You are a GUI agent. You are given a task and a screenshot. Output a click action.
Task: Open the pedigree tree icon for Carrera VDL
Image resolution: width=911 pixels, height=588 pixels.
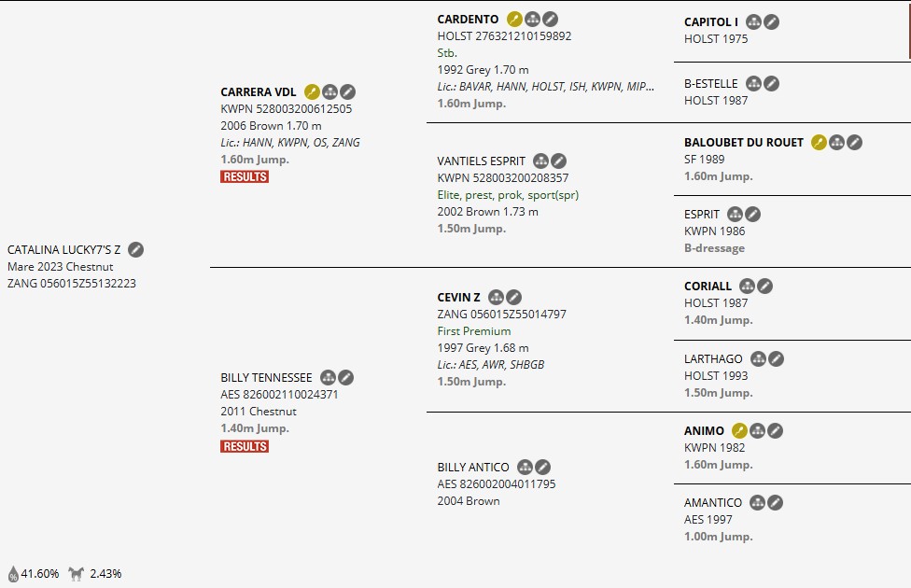click(329, 91)
